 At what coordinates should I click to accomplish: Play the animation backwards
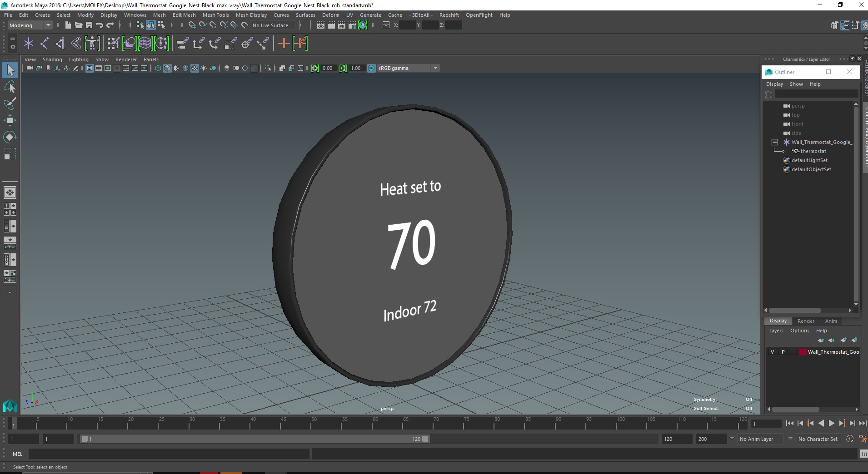(821, 423)
